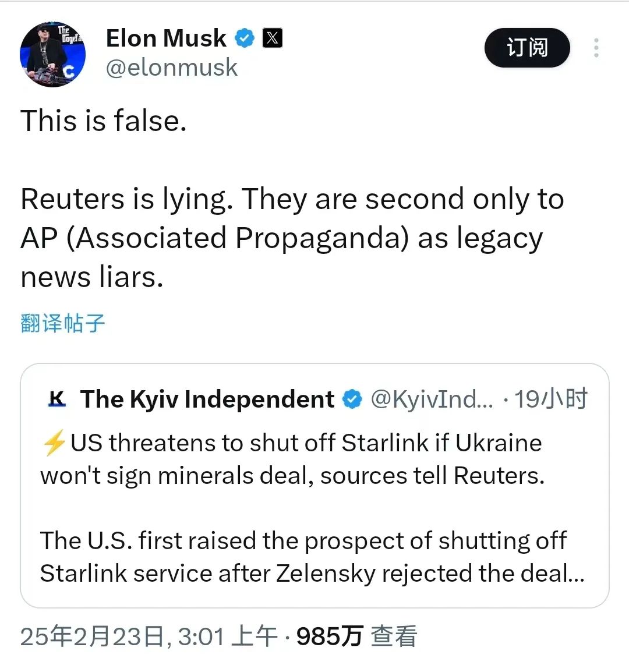
Task: Click the lightning bolt emoji in quoted post
Action: (54, 443)
